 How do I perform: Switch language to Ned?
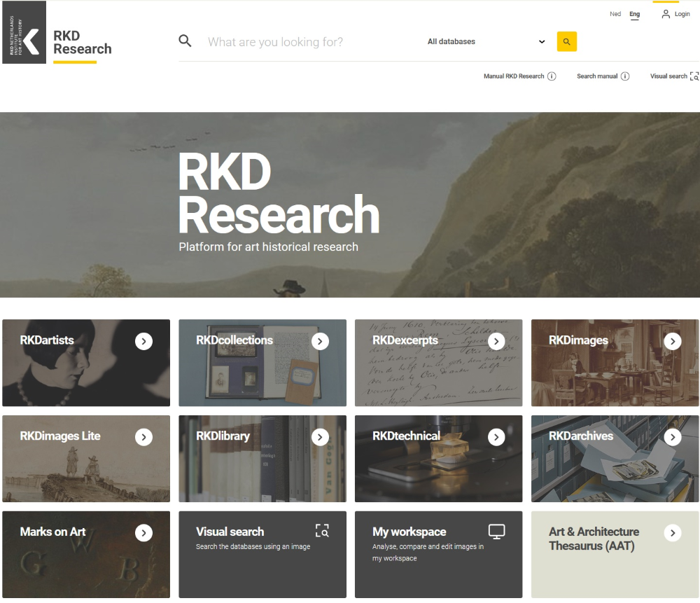[x=615, y=14]
